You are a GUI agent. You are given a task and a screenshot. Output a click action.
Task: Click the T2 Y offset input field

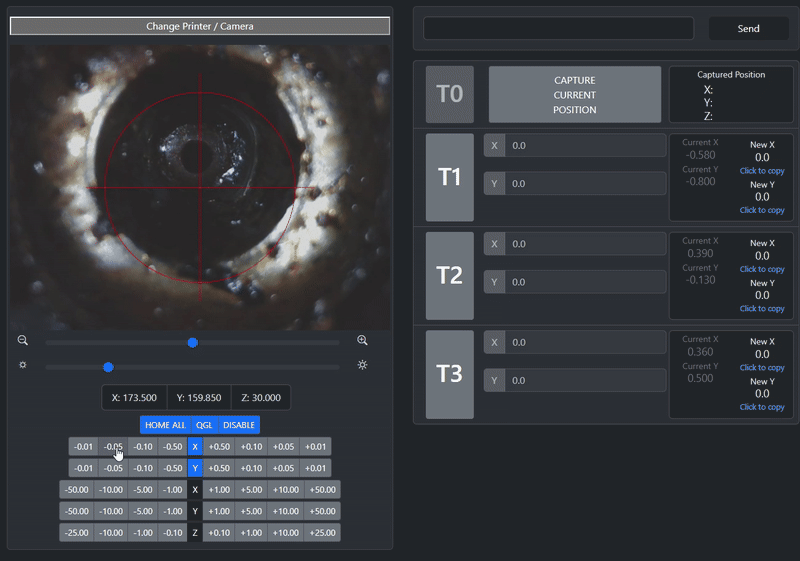[585, 282]
